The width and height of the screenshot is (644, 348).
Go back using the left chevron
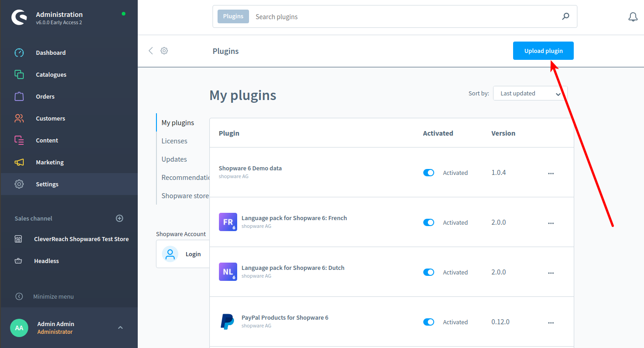coord(151,51)
